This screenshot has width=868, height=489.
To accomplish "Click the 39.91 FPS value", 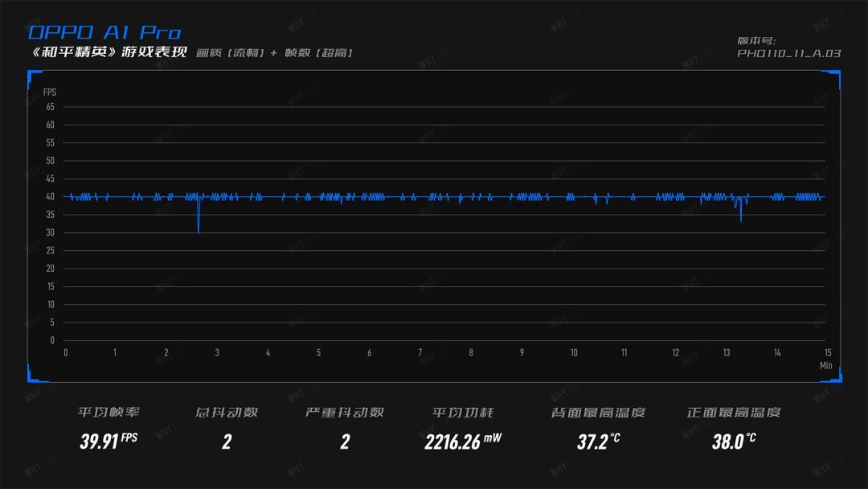I will click(108, 441).
